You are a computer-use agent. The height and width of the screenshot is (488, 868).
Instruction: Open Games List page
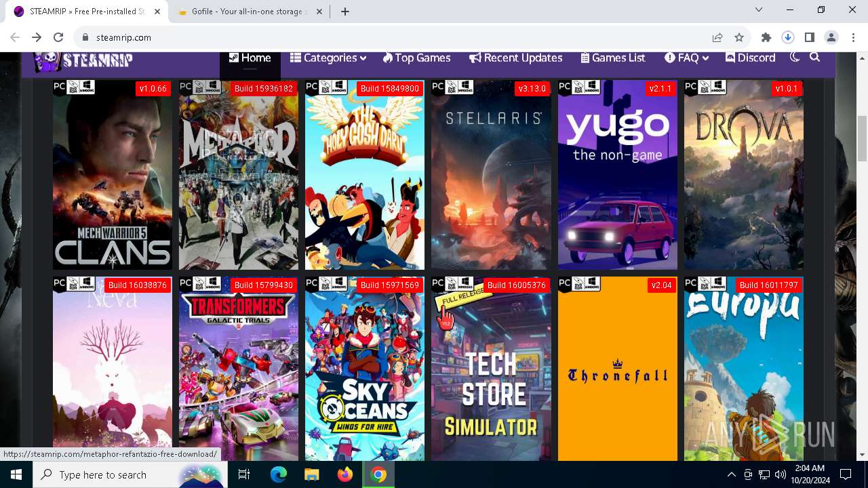click(x=613, y=58)
